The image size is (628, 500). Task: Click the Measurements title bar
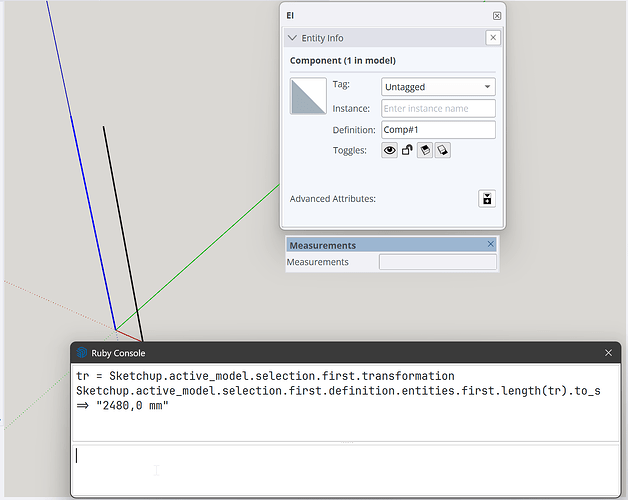coord(391,244)
